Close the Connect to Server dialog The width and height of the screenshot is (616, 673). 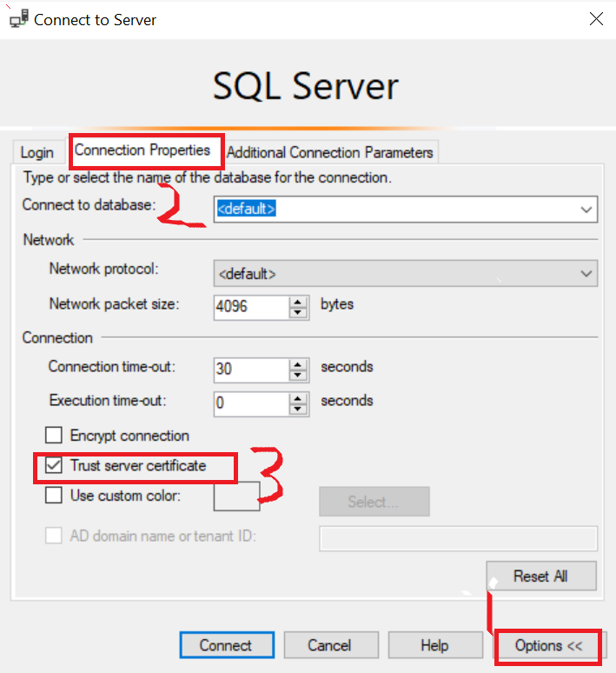pos(596,19)
